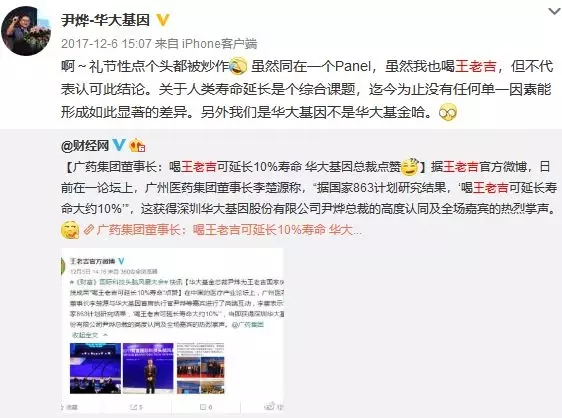Click the membership badge beside 财经网
Image resolution: width=562 pixels, height=418 pixels.
(x=137, y=145)
